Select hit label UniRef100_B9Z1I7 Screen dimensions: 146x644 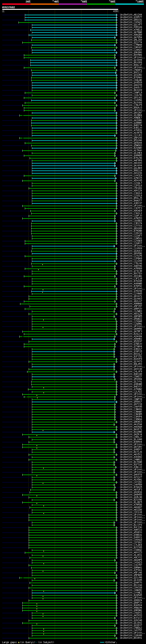point(131,72)
